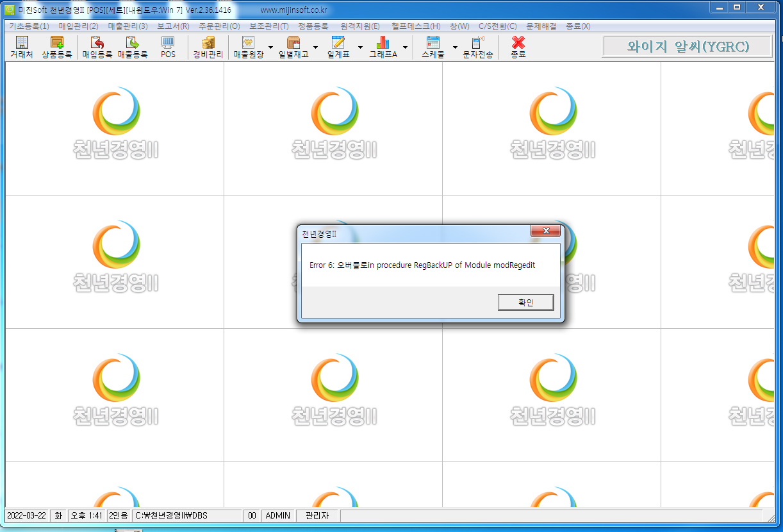
Task: Expand the 그래프A dropdown arrow
Action: pos(405,47)
